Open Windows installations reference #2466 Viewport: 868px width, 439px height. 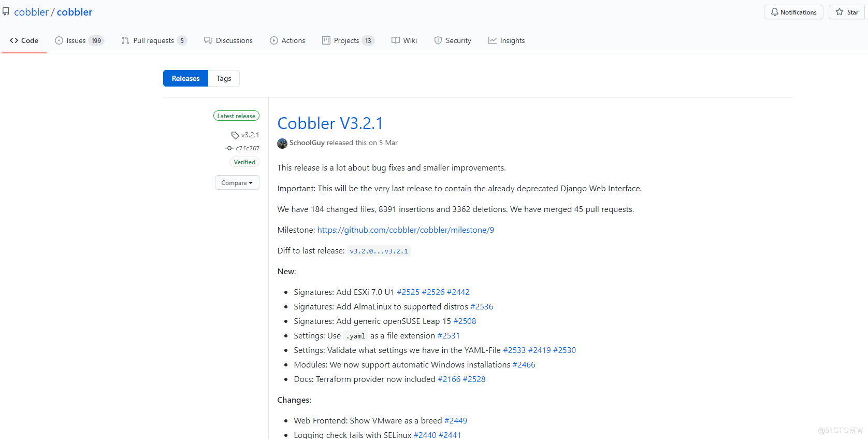point(524,364)
